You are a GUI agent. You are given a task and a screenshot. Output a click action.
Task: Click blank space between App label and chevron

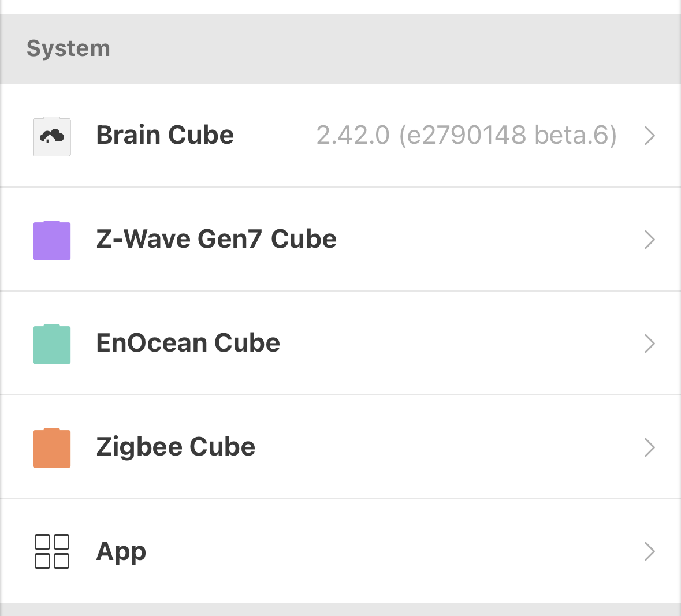(x=391, y=551)
